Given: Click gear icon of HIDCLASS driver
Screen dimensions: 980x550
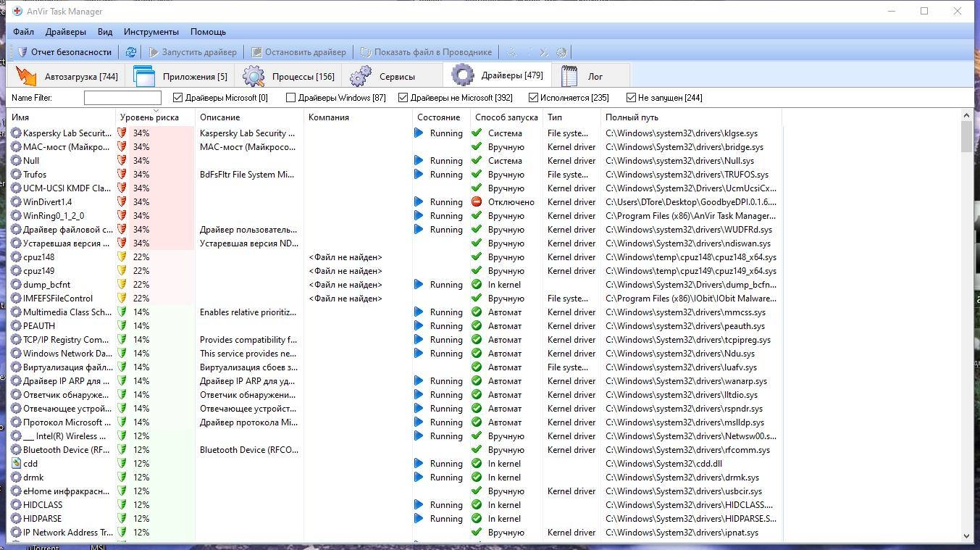Looking at the screenshot, I should [16, 505].
